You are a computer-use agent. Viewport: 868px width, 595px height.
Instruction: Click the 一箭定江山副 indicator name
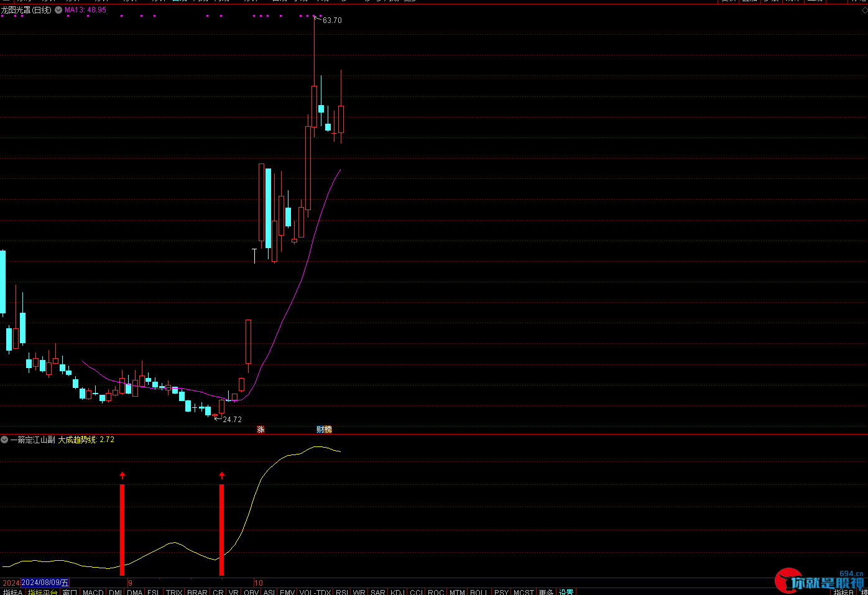[x=33, y=440]
